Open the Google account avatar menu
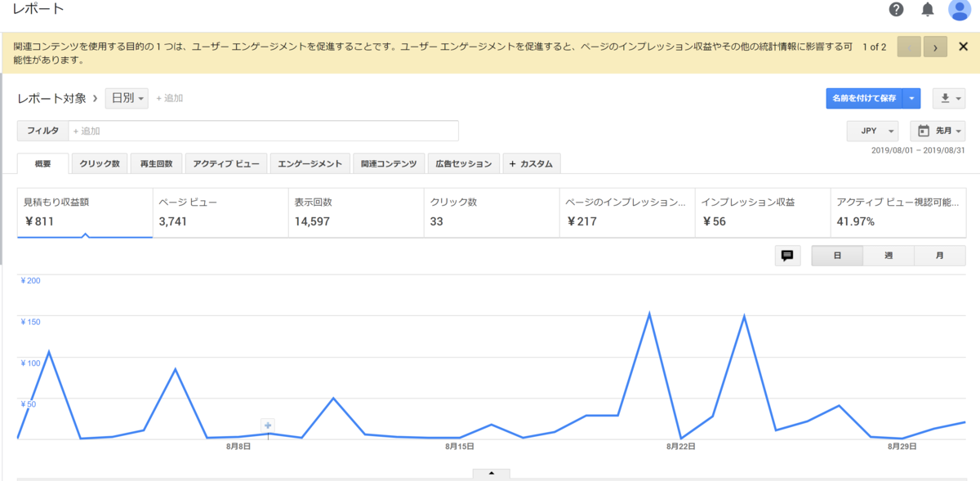The height and width of the screenshot is (481, 980). click(x=958, y=10)
